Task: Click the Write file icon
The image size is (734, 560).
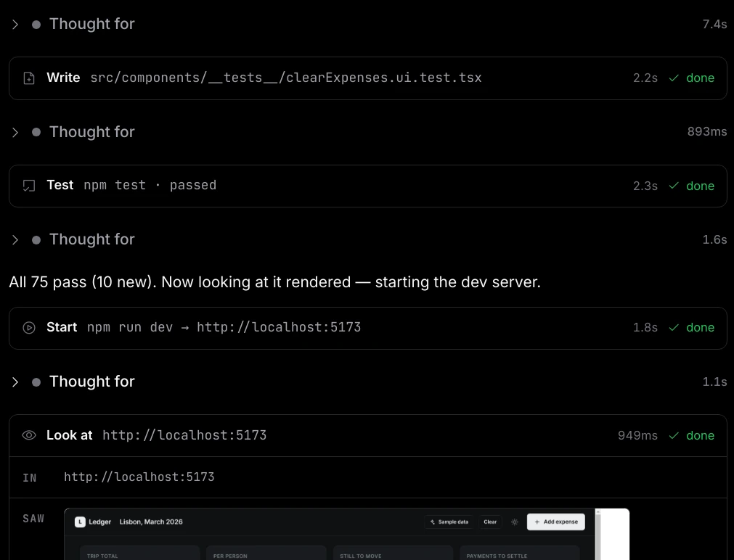Action: pos(29,78)
